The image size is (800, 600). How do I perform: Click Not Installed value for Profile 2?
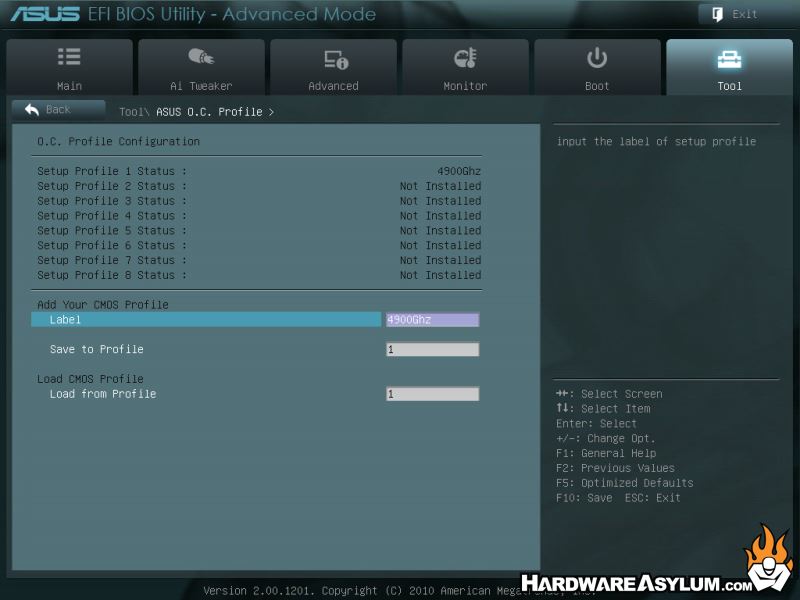(x=440, y=186)
